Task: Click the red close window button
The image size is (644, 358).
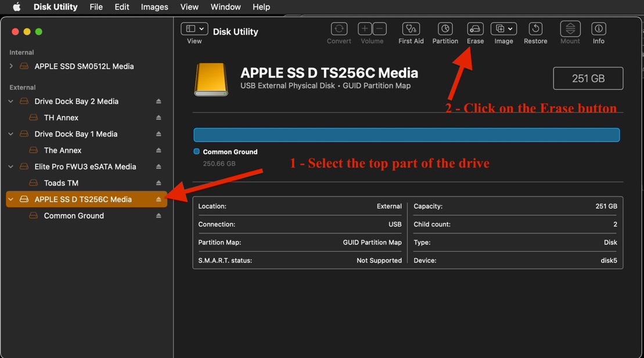Action: [15, 31]
